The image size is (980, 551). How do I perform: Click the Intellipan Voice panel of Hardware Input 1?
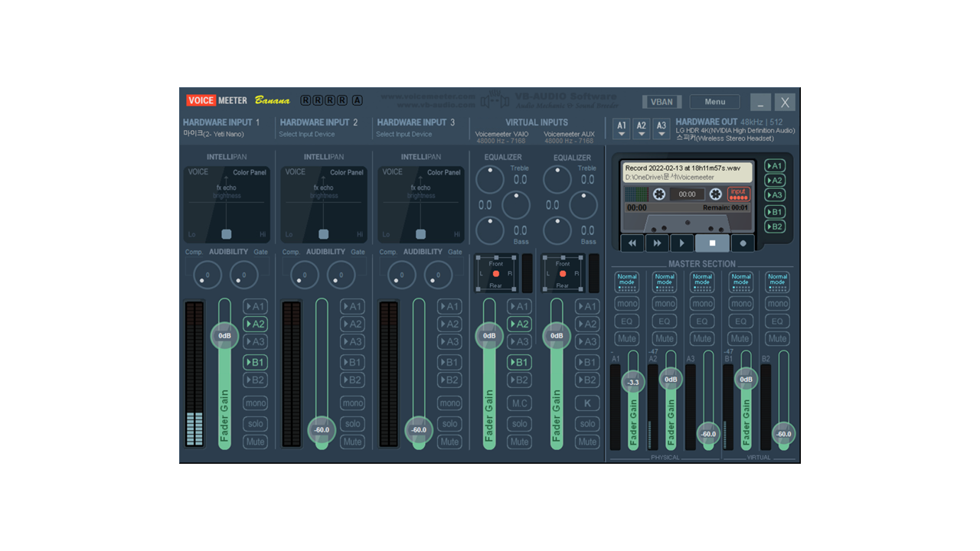(x=227, y=204)
